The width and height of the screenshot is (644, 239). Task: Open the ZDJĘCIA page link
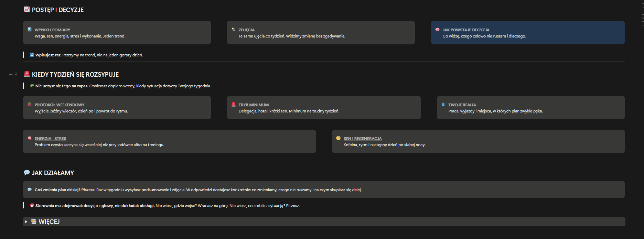click(x=247, y=30)
